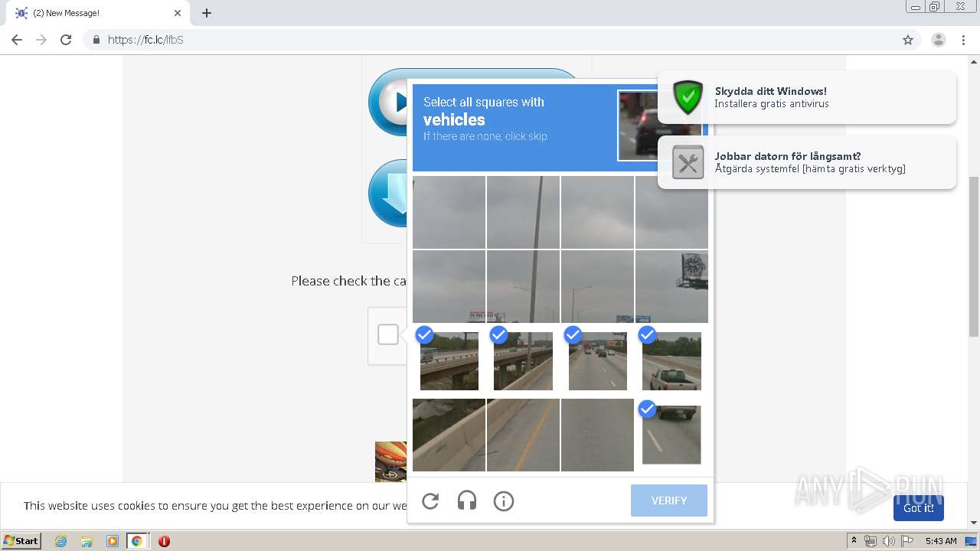Launch Internet Explorer from taskbar
This screenshot has height=551, width=980.
60,541
